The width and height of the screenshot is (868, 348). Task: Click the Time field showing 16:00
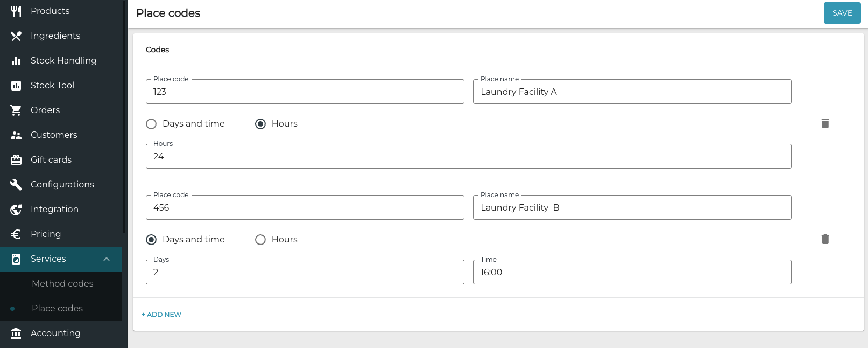click(x=632, y=272)
